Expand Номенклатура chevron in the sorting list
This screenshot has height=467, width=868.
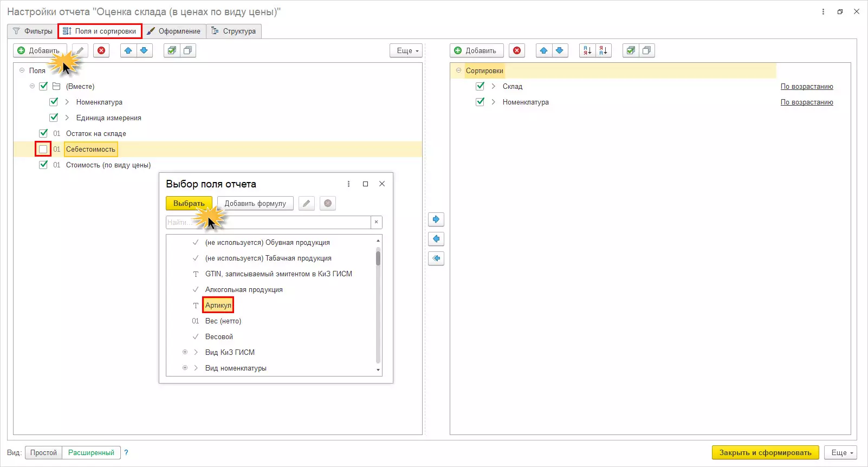point(494,102)
